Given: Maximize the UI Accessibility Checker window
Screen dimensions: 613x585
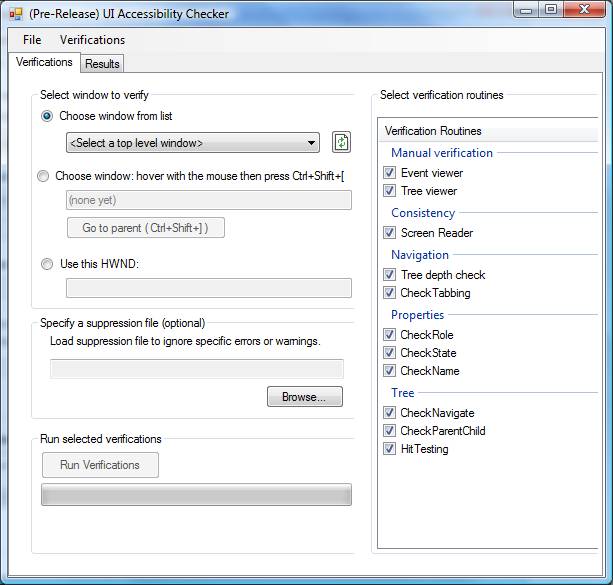Looking at the screenshot, I should tap(551, 10).
